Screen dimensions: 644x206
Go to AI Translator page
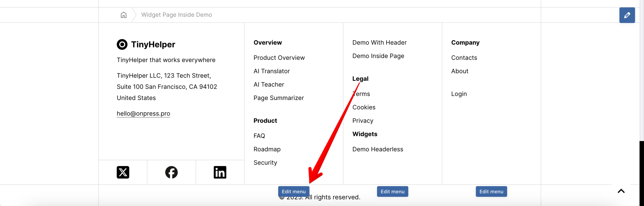click(271, 71)
